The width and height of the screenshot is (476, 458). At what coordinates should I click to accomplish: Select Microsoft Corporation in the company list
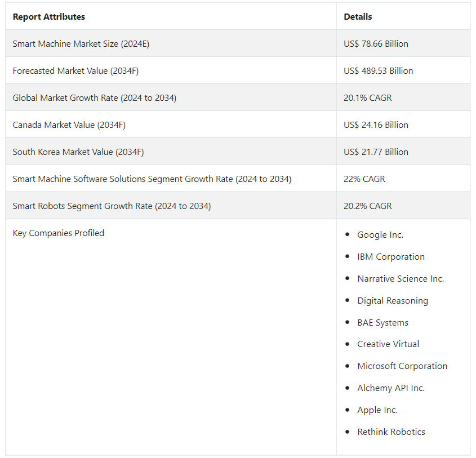(x=402, y=366)
